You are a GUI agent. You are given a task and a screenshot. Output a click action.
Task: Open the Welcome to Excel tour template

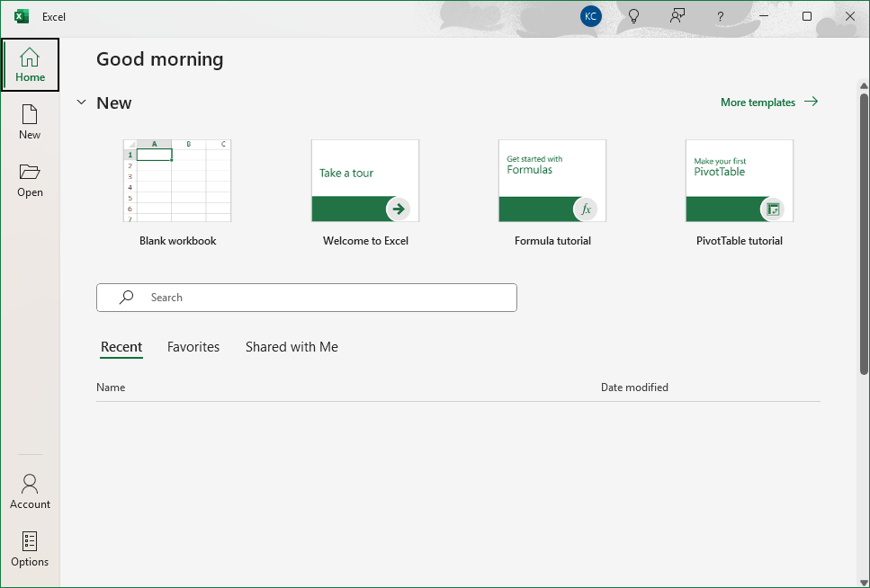click(x=365, y=181)
